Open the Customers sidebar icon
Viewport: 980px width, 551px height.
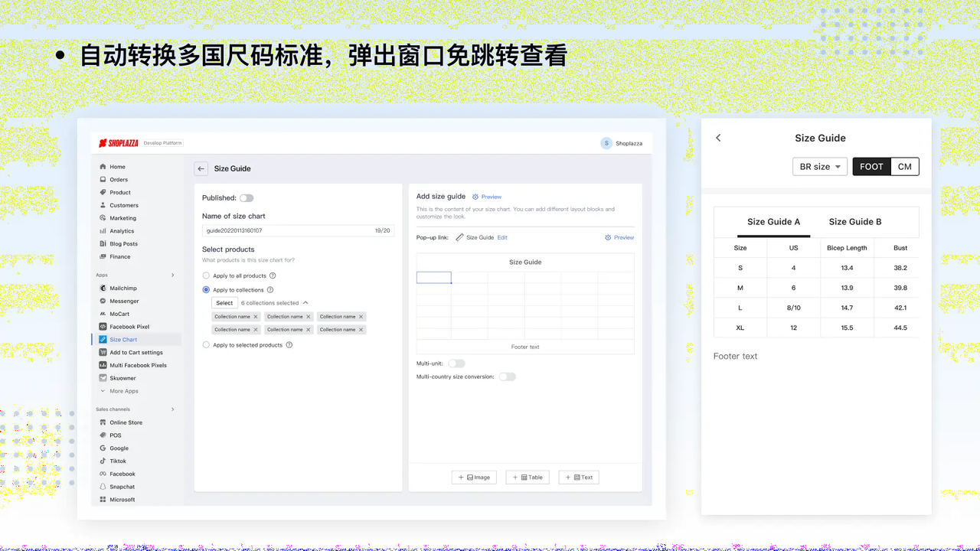[103, 205]
